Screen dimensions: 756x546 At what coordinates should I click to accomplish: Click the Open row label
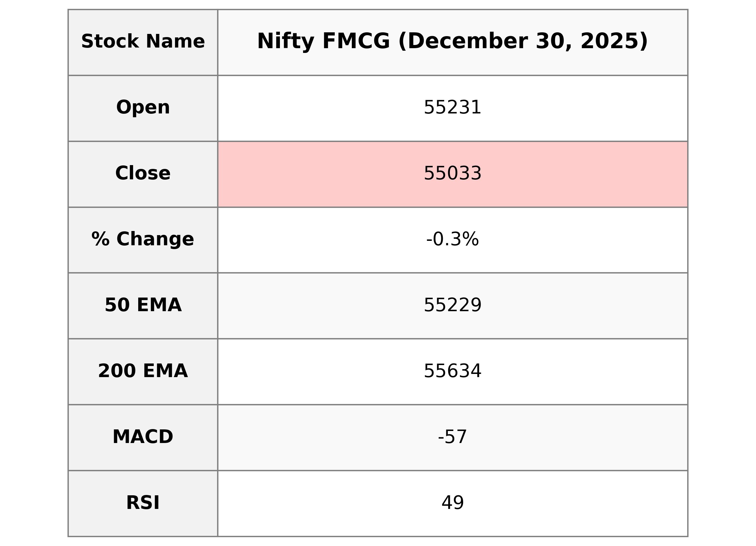(143, 108)
